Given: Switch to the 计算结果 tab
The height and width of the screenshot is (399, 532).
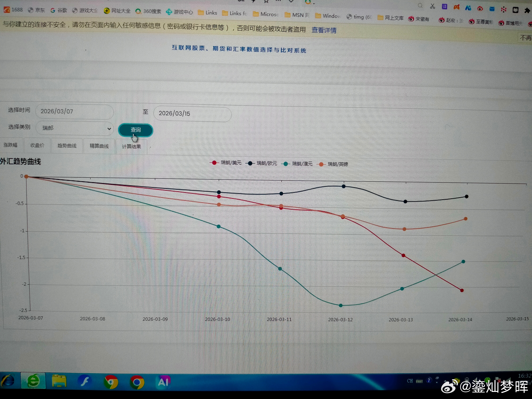Looking at the screenshot, I should [x=131, y=146].
